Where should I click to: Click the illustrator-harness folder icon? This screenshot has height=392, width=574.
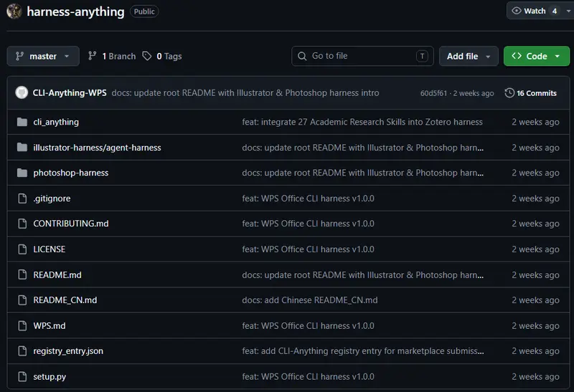pos(22,148)
